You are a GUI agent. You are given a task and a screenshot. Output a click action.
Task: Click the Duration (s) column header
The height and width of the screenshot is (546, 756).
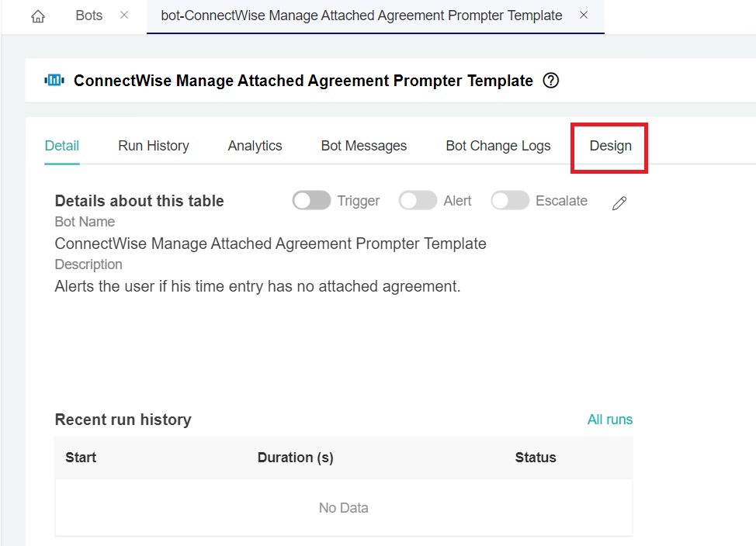coord(295,458)
